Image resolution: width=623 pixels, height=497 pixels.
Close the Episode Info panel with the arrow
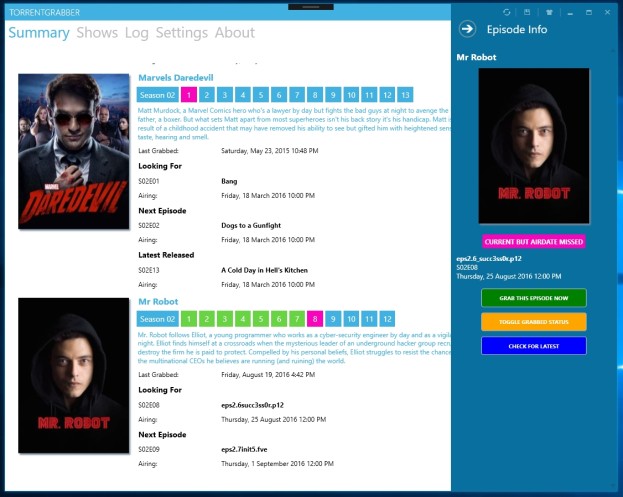tap(467, 29)
